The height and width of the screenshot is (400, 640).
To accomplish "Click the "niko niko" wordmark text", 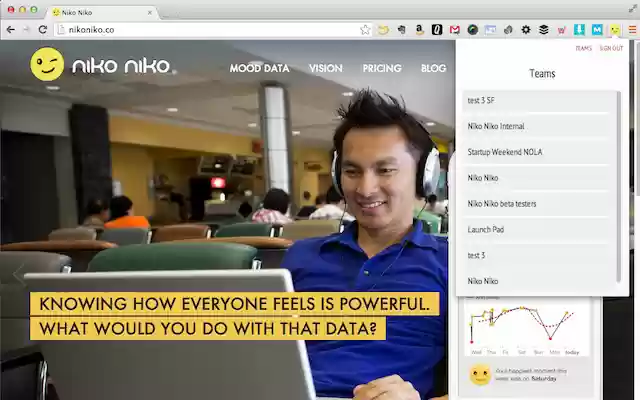I will [x=121, y=66].
